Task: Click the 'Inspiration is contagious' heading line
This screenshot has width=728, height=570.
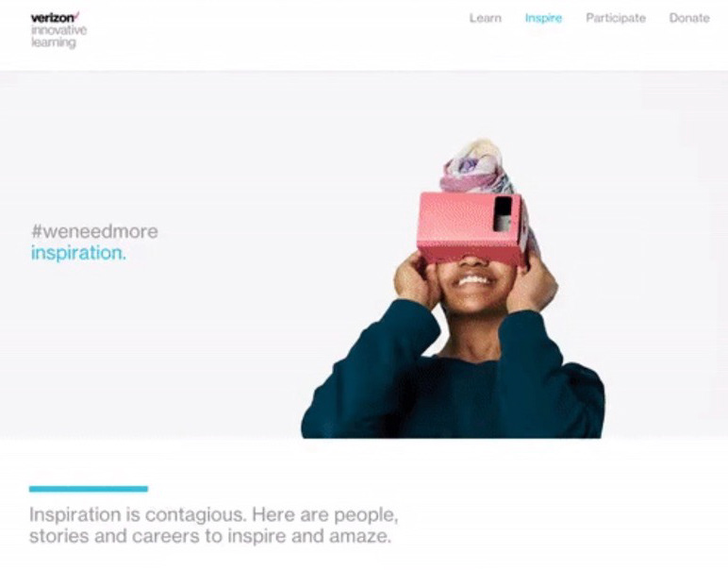Action: point(213,514)
